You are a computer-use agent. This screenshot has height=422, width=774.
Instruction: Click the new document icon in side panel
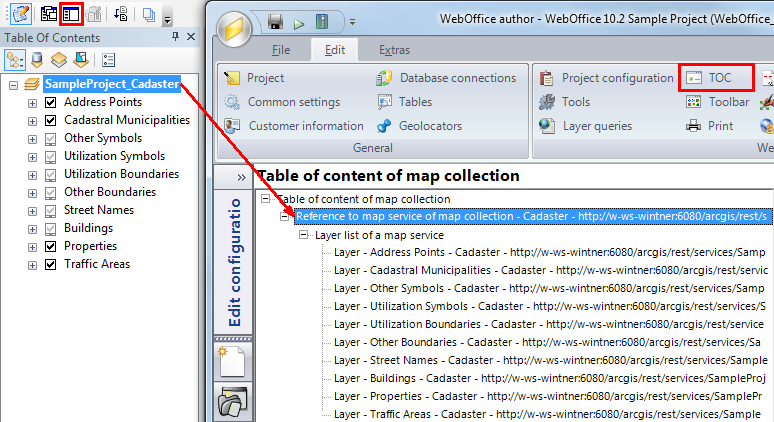click(232, 361)
